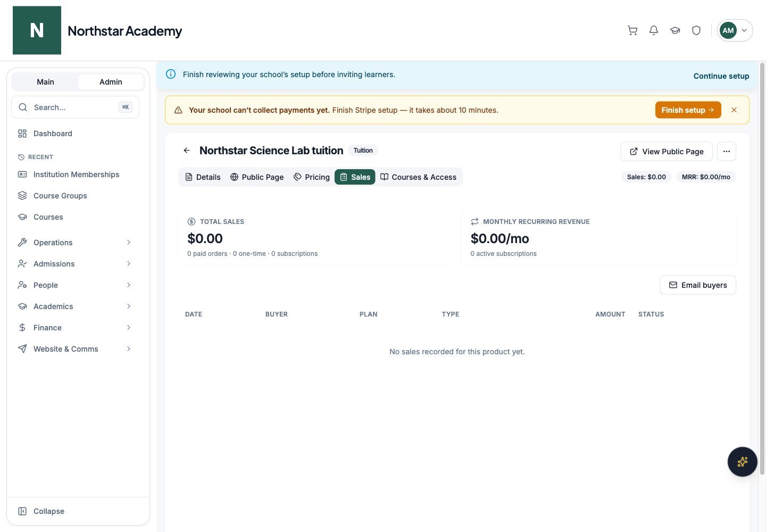Click the Finish setup button
Viewport: 766px width, 532px height.
688,110
